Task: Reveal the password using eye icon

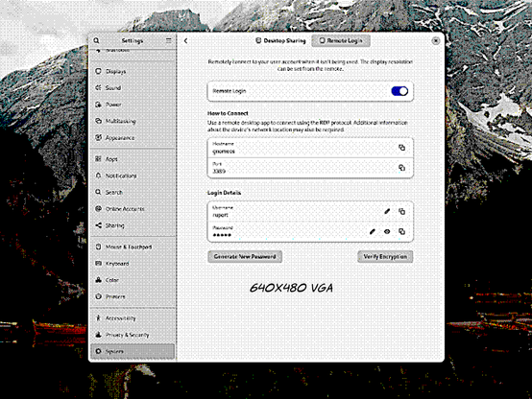Action: pos(387,231)
